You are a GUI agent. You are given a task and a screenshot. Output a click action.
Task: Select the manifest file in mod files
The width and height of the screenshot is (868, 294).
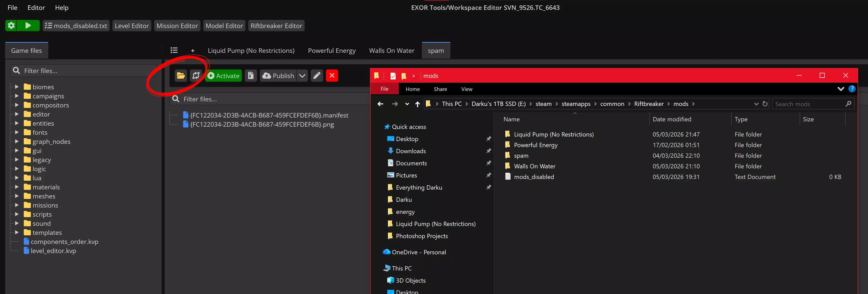(x=269, y=115)
